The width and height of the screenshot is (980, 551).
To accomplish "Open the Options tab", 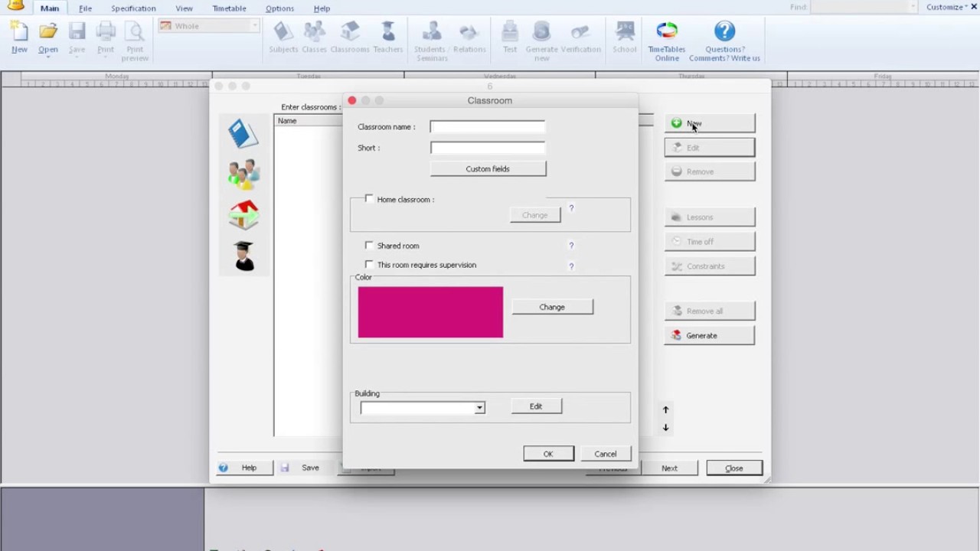I will coord(279,8).
